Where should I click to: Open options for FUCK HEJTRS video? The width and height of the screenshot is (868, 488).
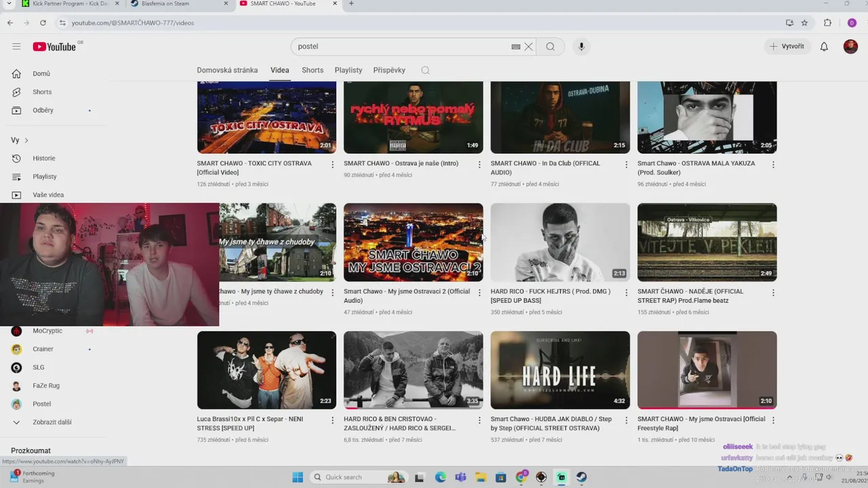tap(626, 292)
